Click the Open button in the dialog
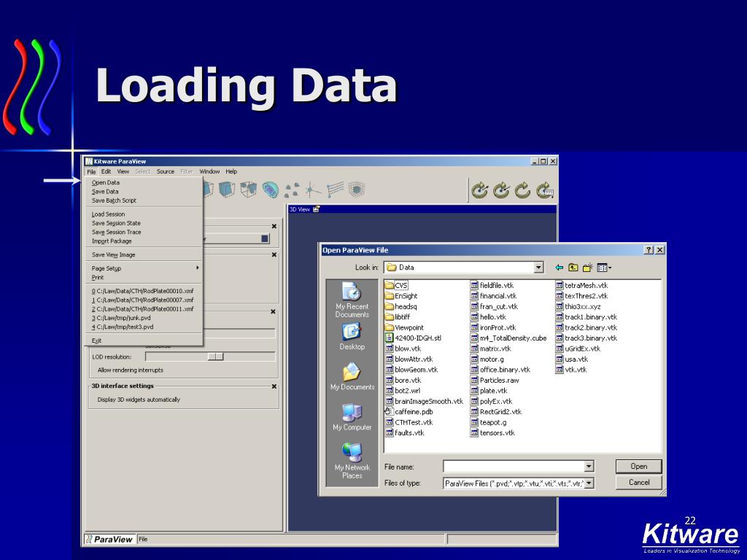The image size is (747, 560). (x=638, y=466)
